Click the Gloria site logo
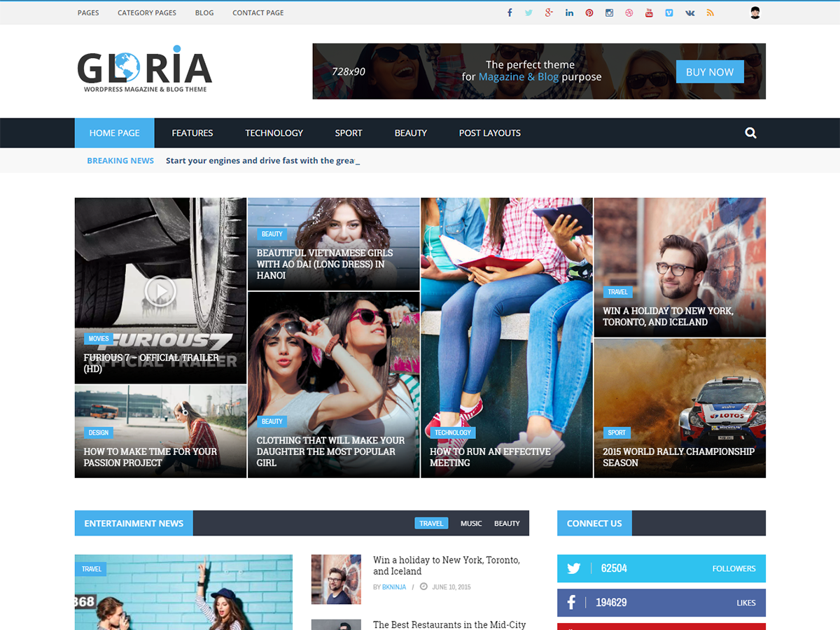840x630 pixels. coord(144,69)
